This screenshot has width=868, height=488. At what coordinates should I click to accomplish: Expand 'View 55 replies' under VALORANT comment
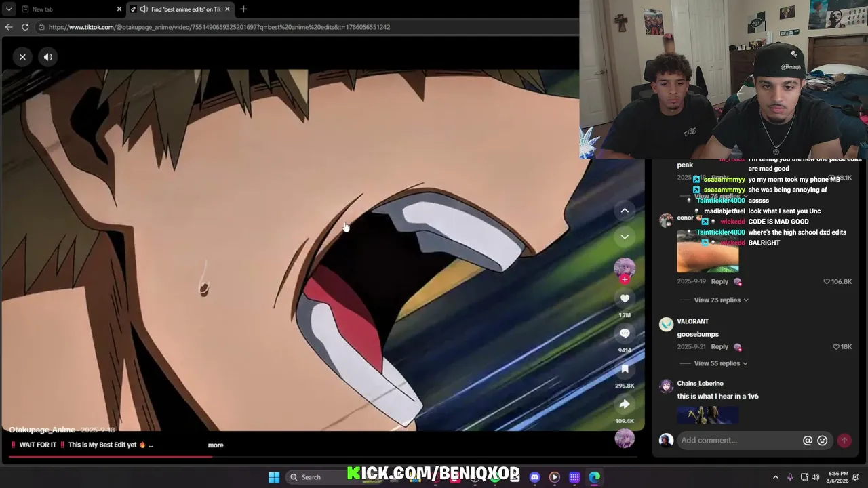[721, 363]
